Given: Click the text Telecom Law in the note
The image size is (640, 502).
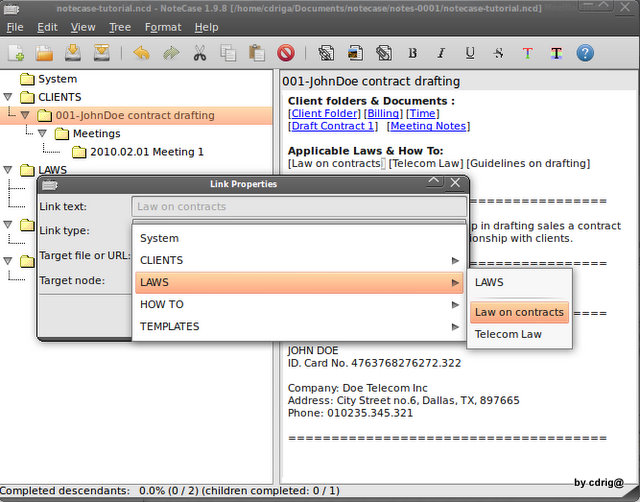Looking at the screenshot, I should point(426,164).
